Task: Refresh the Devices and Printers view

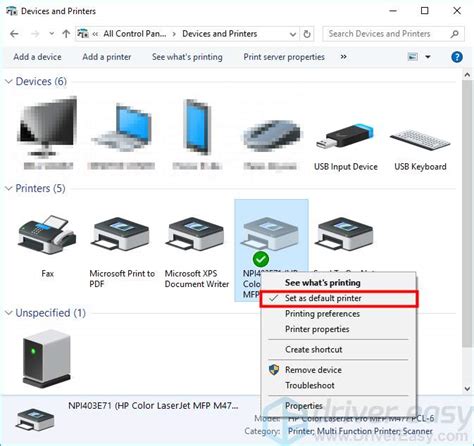Action: pyautogui.click(x=307, y=34)
